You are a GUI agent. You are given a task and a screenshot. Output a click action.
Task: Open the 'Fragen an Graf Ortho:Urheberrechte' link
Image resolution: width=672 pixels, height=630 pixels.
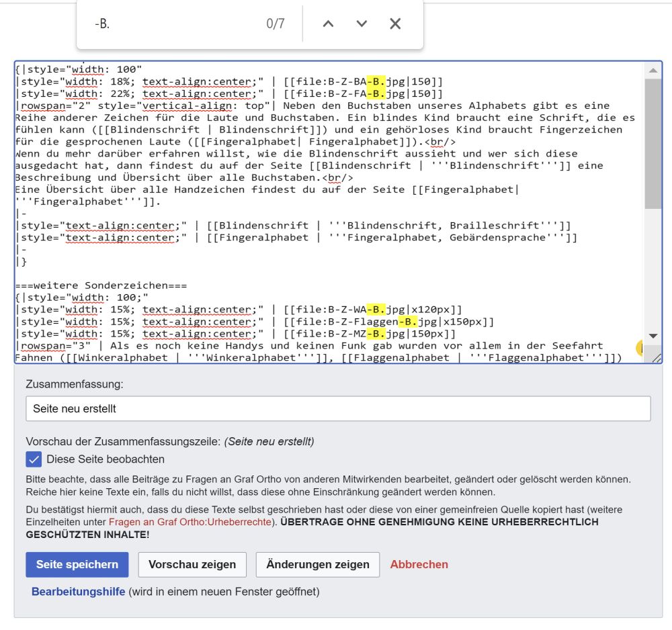(x=190, y=522)
